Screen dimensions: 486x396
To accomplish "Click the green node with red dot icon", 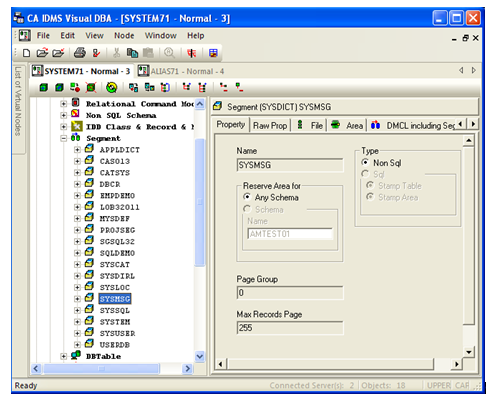I will pyautogui.click(x=75, y=87).
